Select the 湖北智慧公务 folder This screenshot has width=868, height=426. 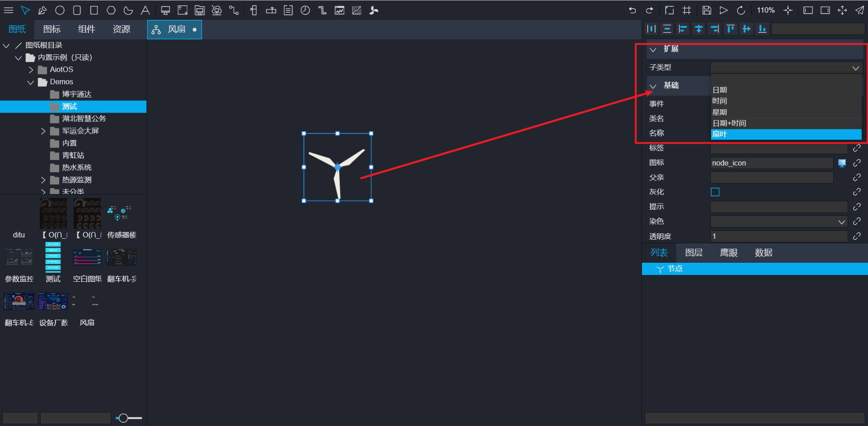pos(84,118)
